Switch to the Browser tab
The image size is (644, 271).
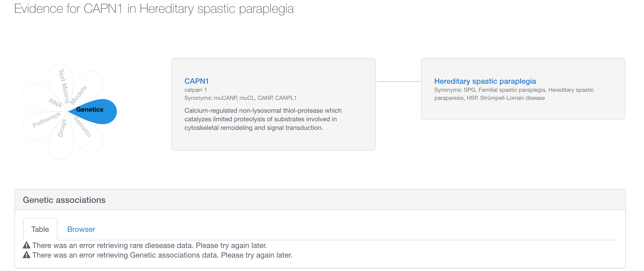click(81, 229)
